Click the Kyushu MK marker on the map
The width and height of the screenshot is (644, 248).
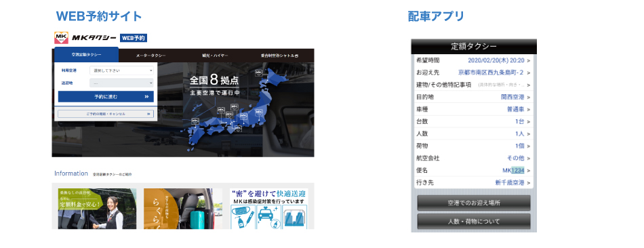(x=195, y=121)
